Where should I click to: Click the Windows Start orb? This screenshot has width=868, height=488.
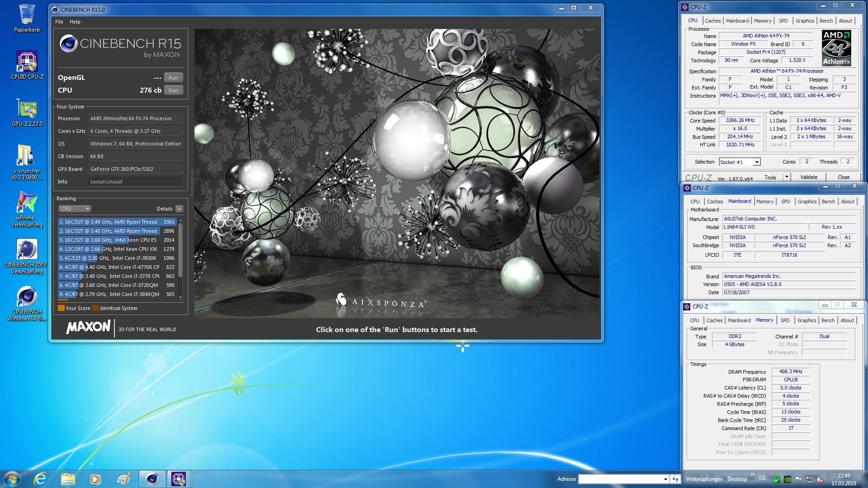tap(12, 479)
